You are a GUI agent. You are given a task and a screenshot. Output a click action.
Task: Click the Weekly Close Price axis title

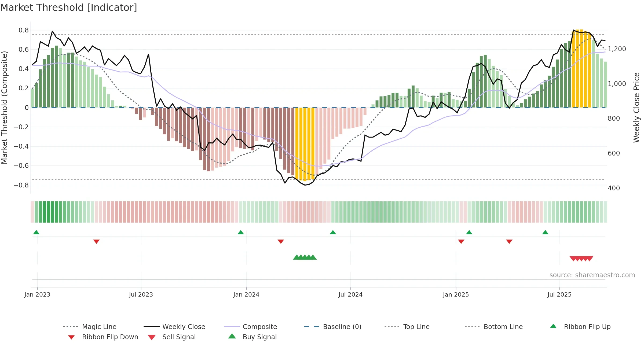[x=636, y=108]
